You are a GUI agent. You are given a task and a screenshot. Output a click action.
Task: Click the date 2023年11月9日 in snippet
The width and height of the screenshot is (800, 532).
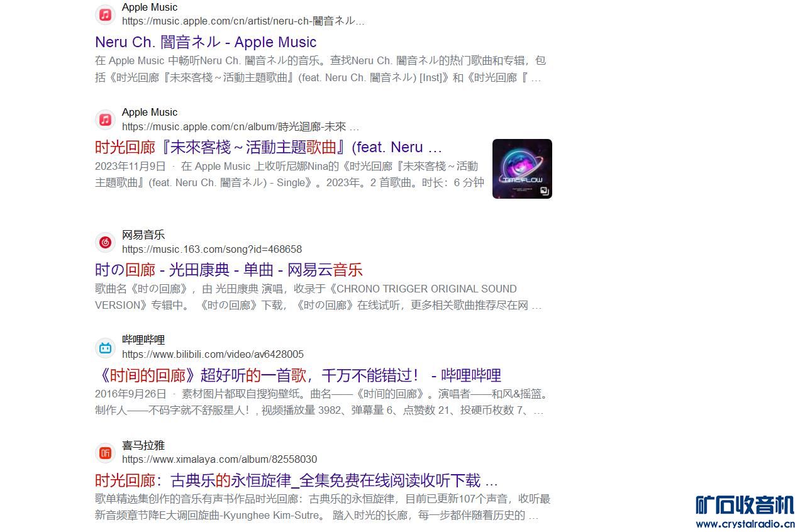tap(130, 166)
